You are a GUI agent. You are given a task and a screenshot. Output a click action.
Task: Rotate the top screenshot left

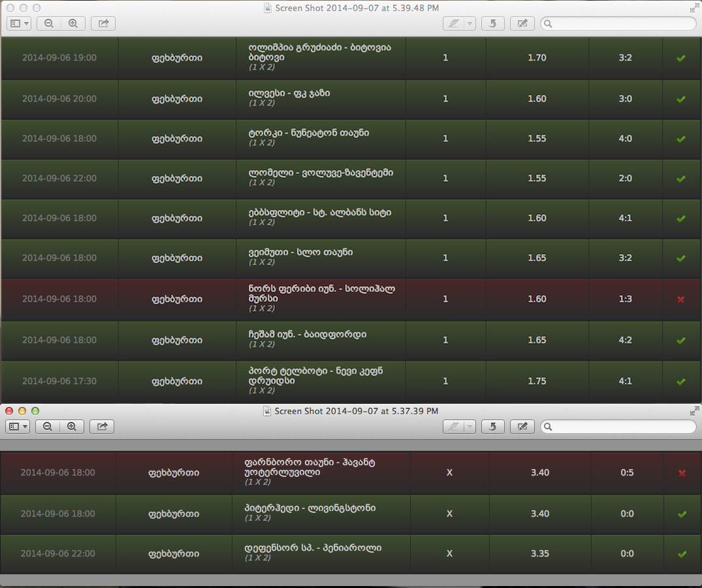click(x=492, y=23)
